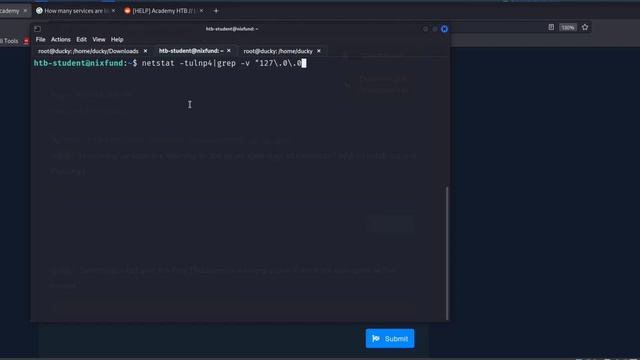640x360 pixels.
Task: Submit the answer with the Submit button
Action: (x=390, y=338)
